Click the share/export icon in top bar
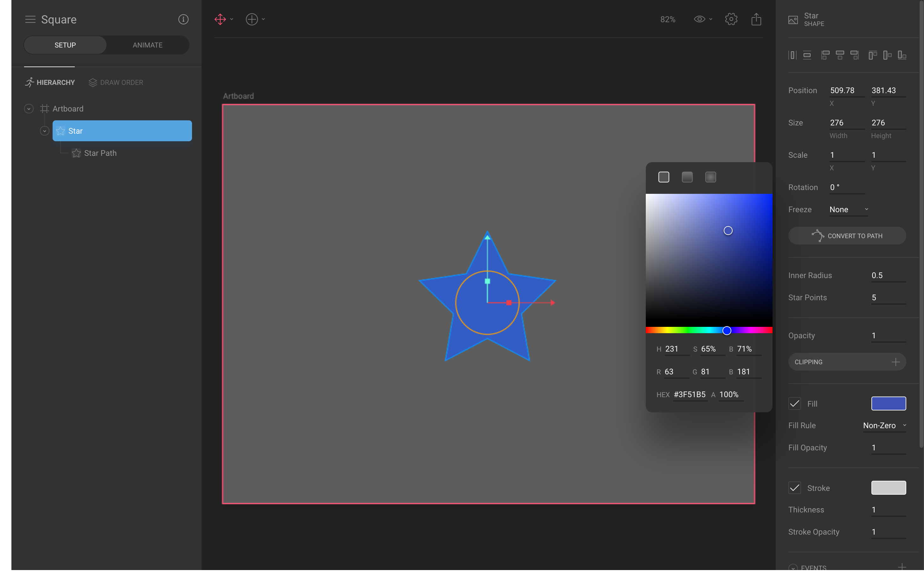Image resolution: width=924 pixels, height=584 pixels. click(756, 19)
